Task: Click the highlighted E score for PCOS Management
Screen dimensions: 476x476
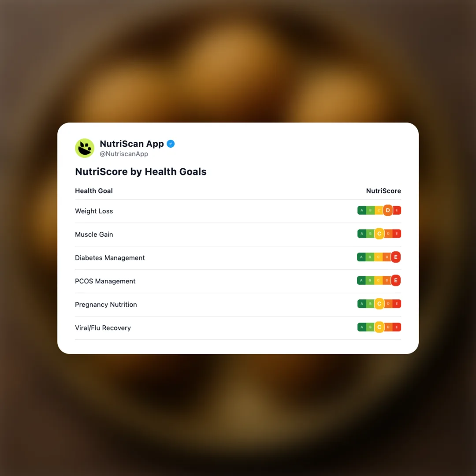Action: (x=395, y=280)
